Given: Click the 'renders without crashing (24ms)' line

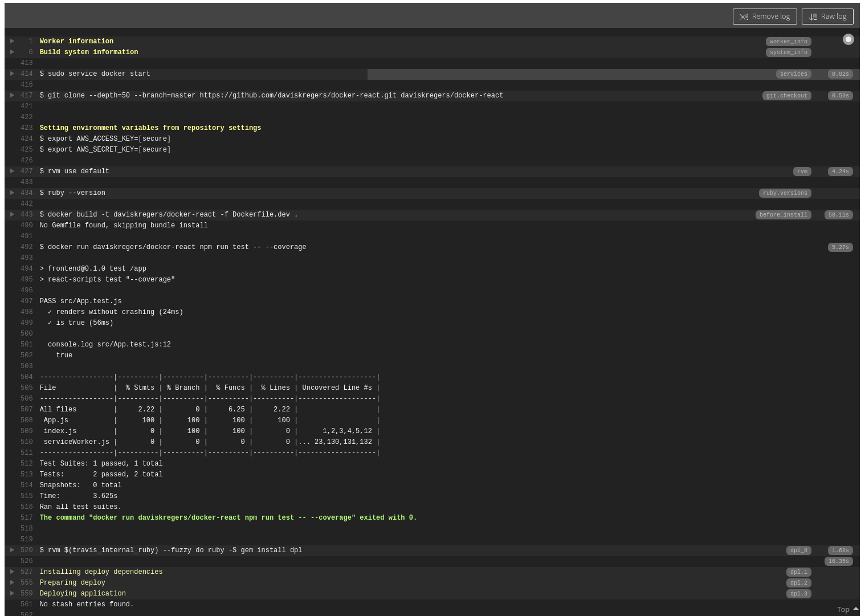Looking at the screenshot, I should (x=115, y=312).
